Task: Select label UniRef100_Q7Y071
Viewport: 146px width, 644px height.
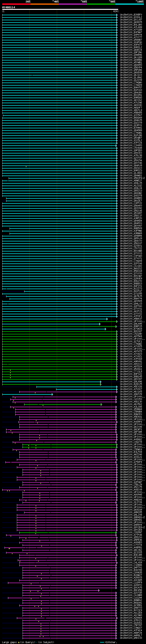Action: point(131,259)
